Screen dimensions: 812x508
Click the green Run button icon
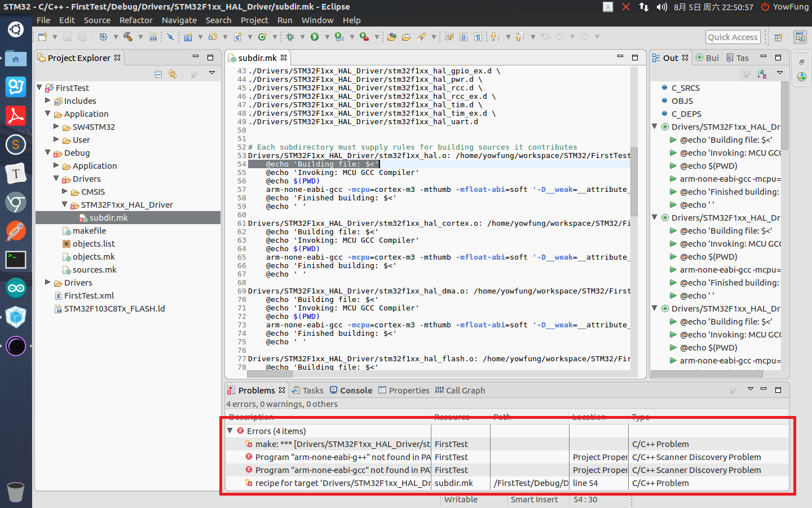(315, 37)
